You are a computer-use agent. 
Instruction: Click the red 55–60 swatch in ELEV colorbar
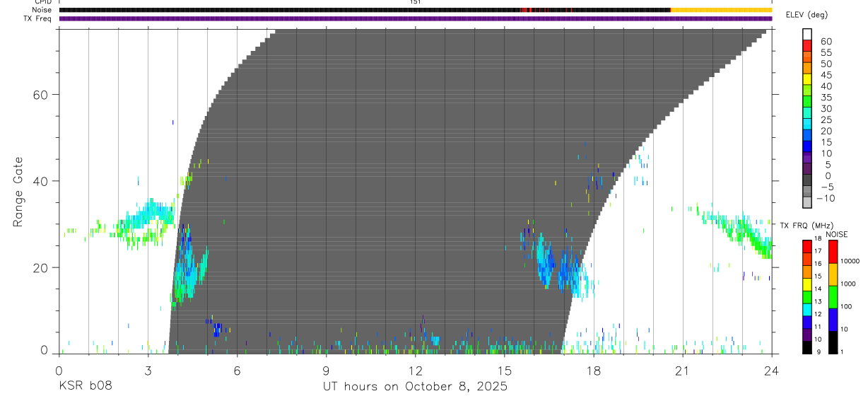tap(807, 45)
